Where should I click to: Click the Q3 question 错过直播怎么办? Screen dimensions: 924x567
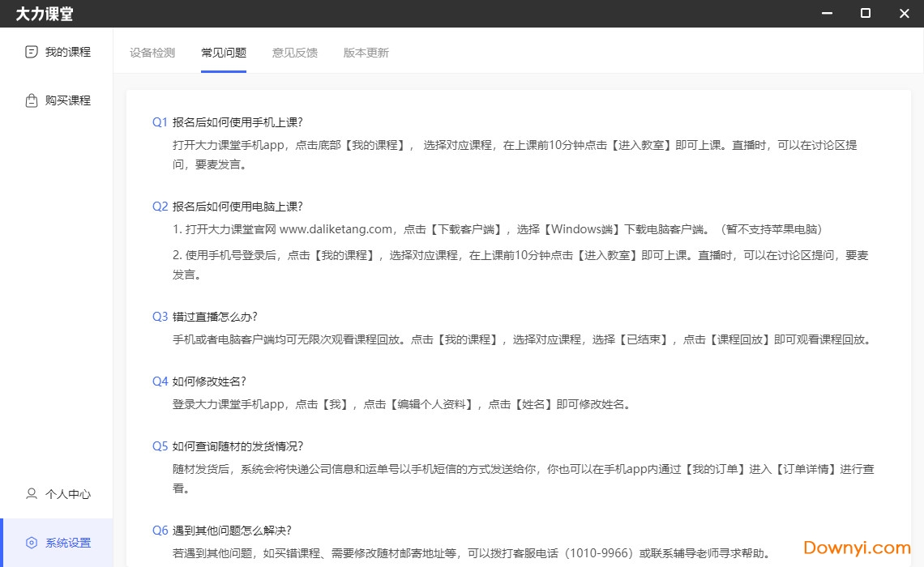click(x=214, y=317)
